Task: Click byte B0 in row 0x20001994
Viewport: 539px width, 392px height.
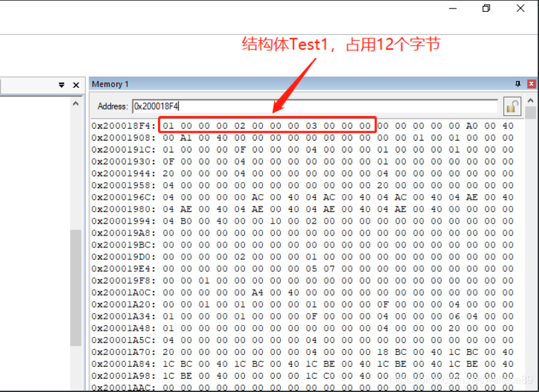Action: [186, 221]
